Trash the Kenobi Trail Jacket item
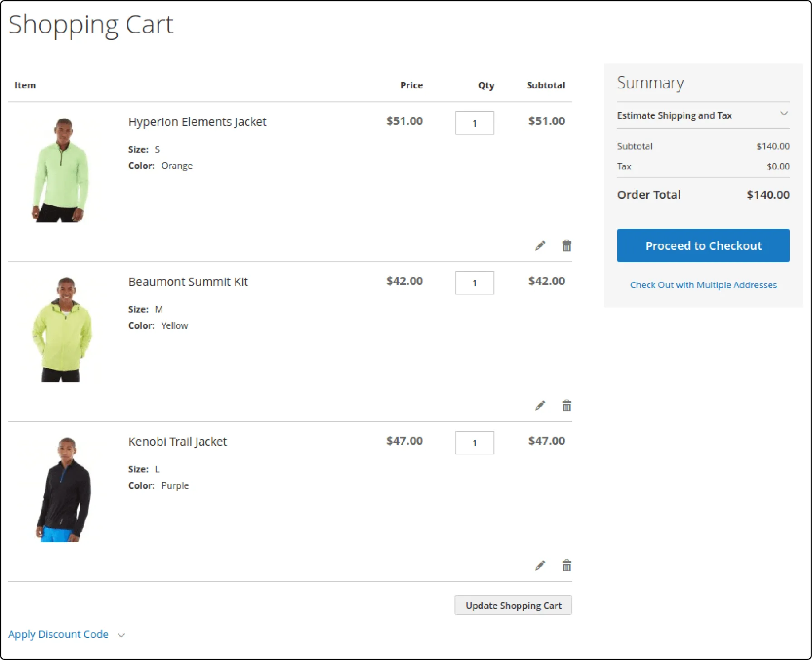This screenshot has height=660, width=812. [566, 566]
